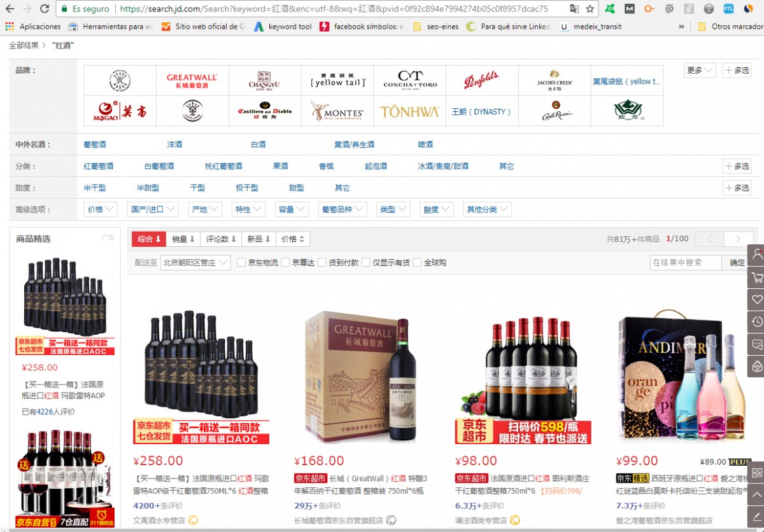Enable the 京东物流 checkbox
This screenshot has height=532, width=764.
[x=242, y=262]
